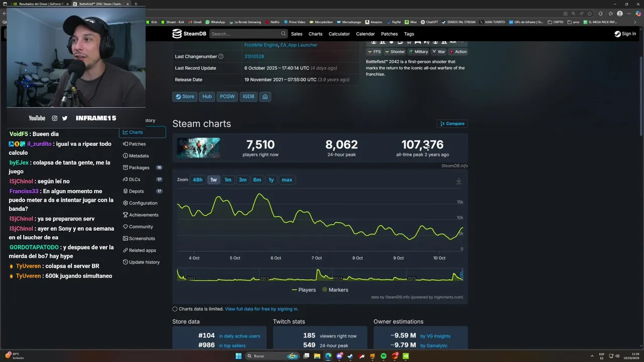Open weather widget showing Soleado

click(14, 356)
